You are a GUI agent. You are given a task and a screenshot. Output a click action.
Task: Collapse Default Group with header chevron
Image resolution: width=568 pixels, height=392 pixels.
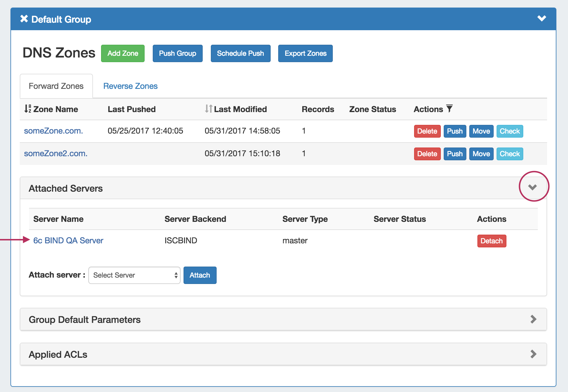click(542, 19)
